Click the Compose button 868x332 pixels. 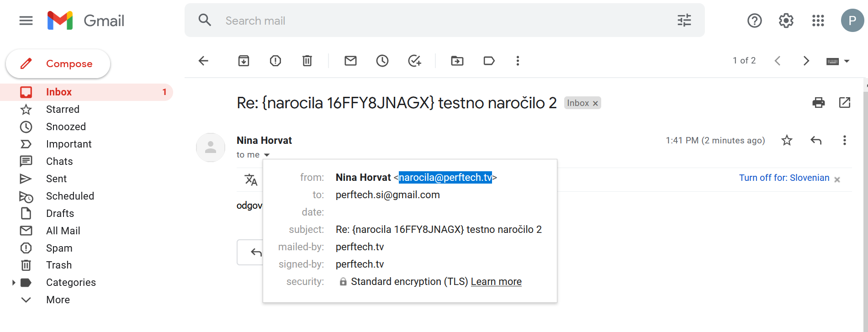pos(58,63)
